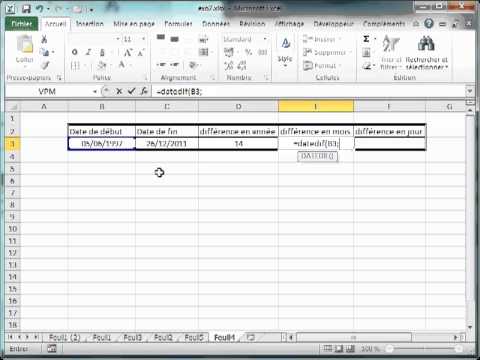480x360 pixels.
Task: Open the font size dropdown showing 11
Action: [x=144, y=39]
